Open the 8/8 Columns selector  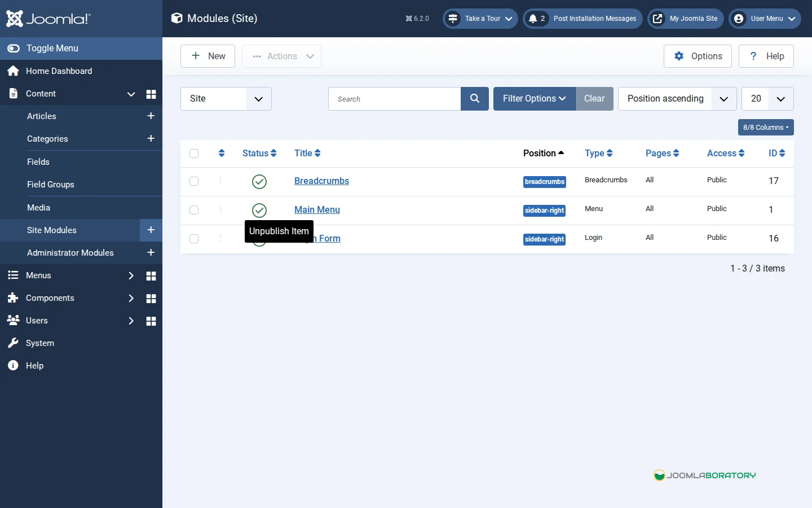766,128
